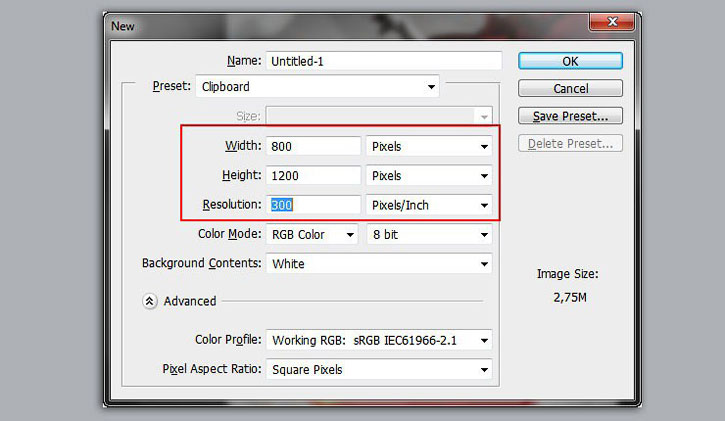Click the Resolution: label
The height and width of the screenshot is (421, 725).
coord(232,204)
